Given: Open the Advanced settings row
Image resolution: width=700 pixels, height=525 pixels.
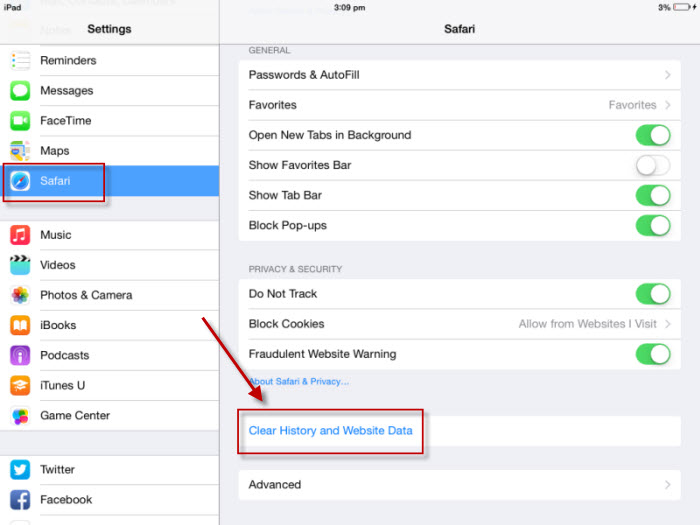Looking at the screenshot, I should pyautogui.click(x=459, y=485).
